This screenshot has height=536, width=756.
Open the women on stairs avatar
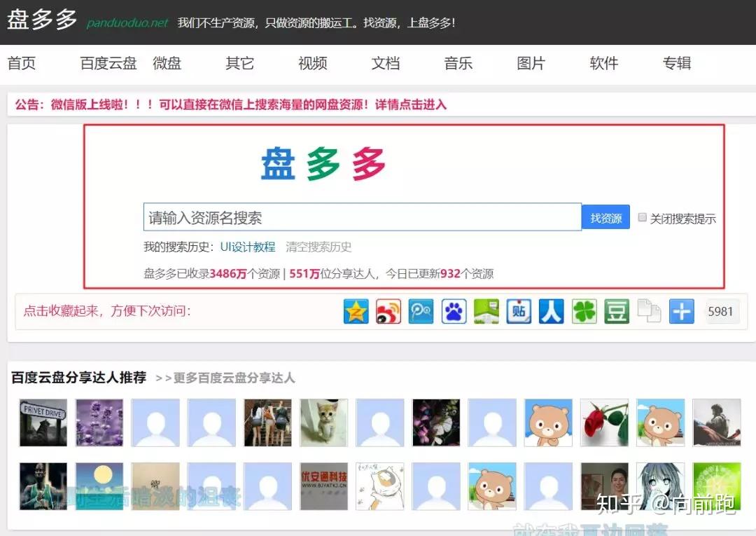pos(267,422)
